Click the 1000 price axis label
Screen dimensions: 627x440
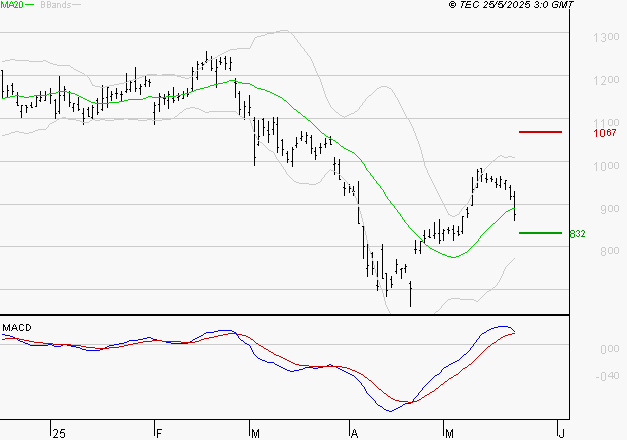tap(606, 166)
